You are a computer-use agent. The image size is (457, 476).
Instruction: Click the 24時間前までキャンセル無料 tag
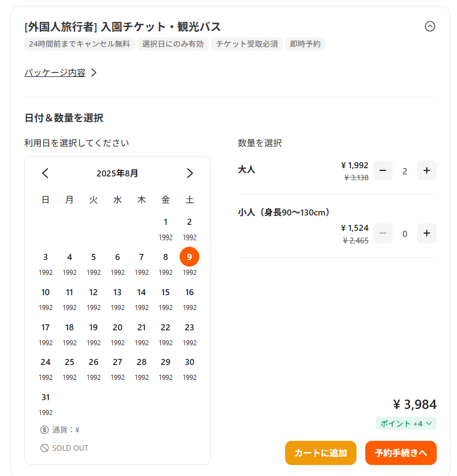pos(80,44)
